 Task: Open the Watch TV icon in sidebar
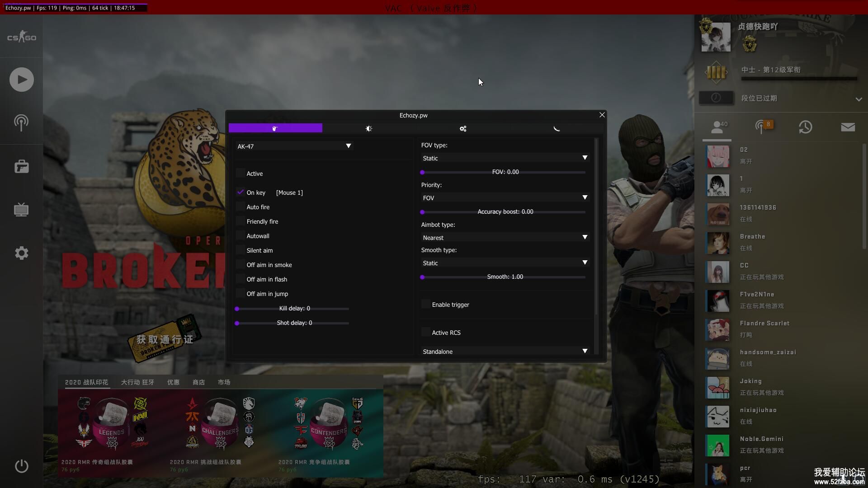tap(21, 210)
